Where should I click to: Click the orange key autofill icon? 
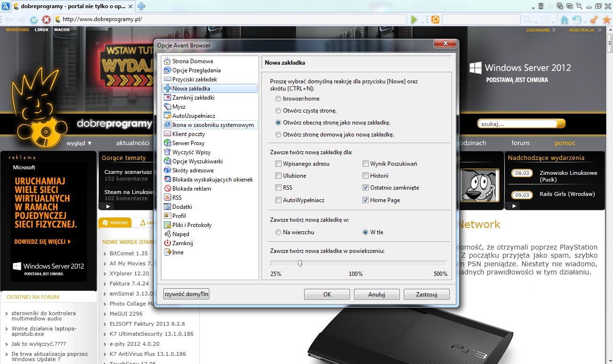(594, 20)
